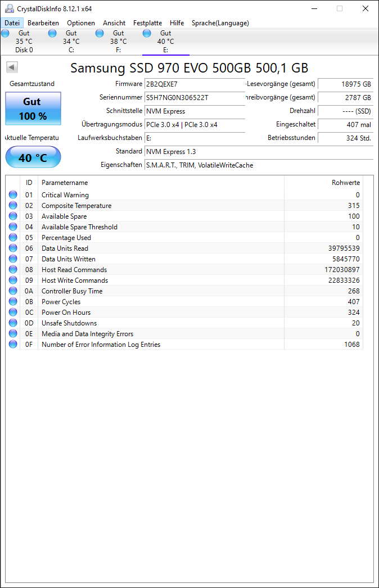The height and width of the screenshot is (588, 379).
Task: Click the status orb for Unsafe Shutdowns
Action: click(13, 323)
